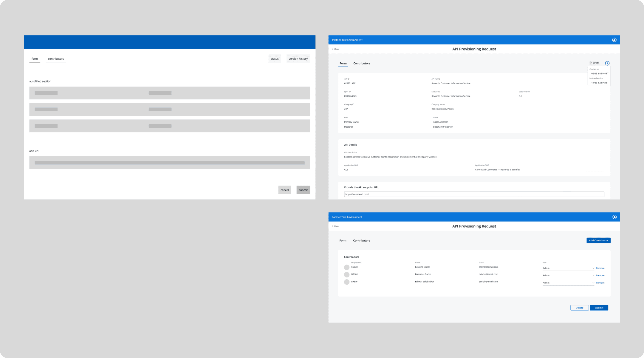The width and height of the screenshot is (644, 358).
Task: Click the Add Contributor button
Action: tap(598, 240)
